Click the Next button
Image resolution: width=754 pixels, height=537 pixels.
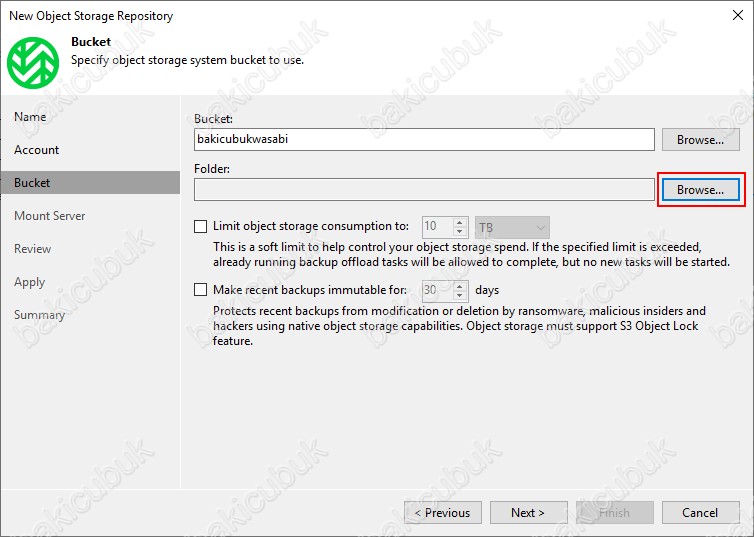click(x=528, y=512)
